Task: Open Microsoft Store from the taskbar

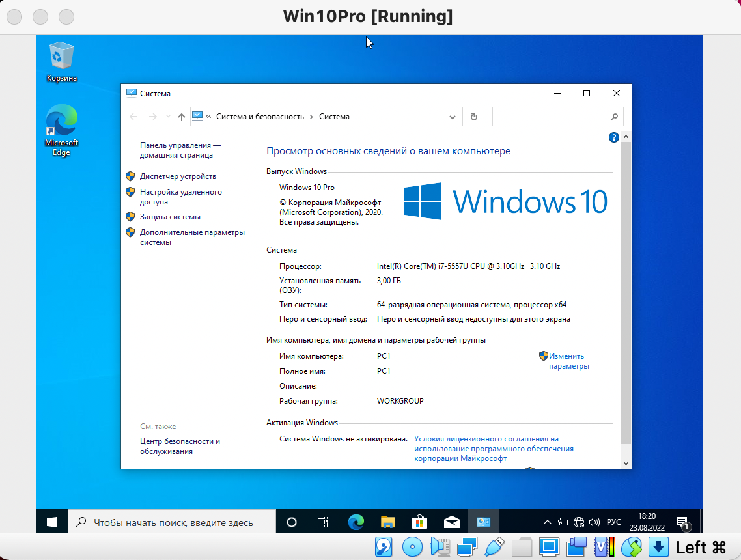Action: 419,522
